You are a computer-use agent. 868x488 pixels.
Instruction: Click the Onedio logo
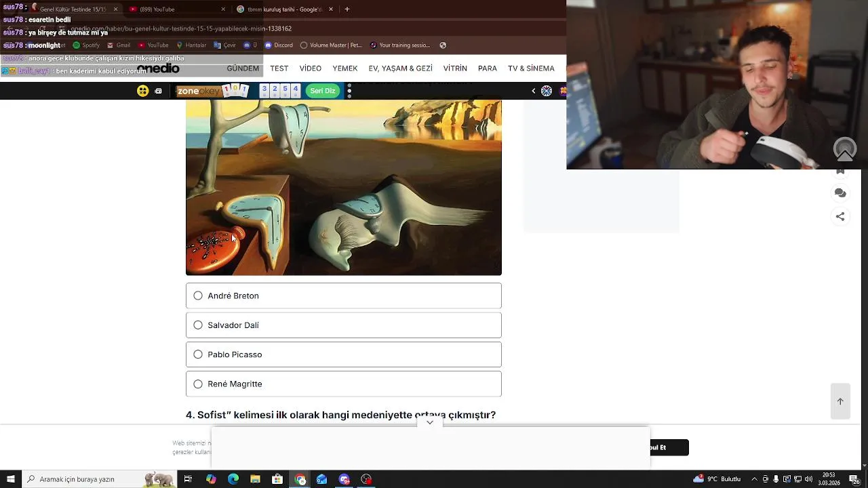click(x=159, y=68)
